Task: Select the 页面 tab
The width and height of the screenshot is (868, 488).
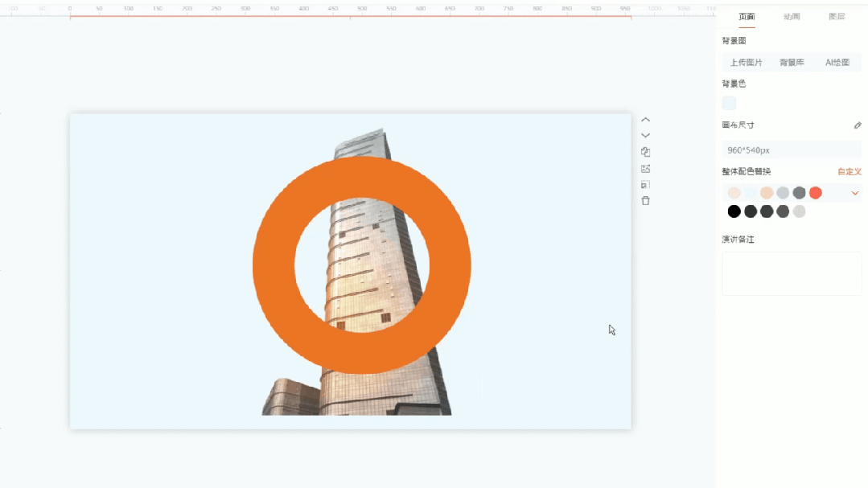Action: (747, 17)
